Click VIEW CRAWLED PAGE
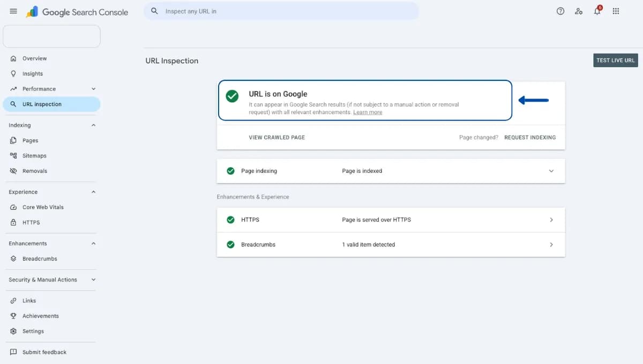643x364 pixels. coord(277,138)
